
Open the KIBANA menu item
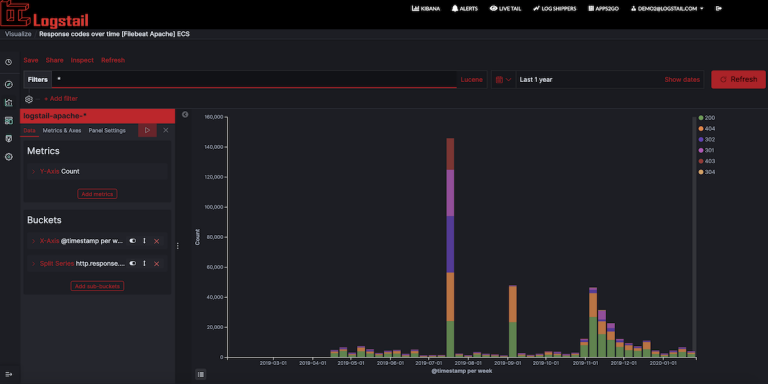tap(426, 8)
